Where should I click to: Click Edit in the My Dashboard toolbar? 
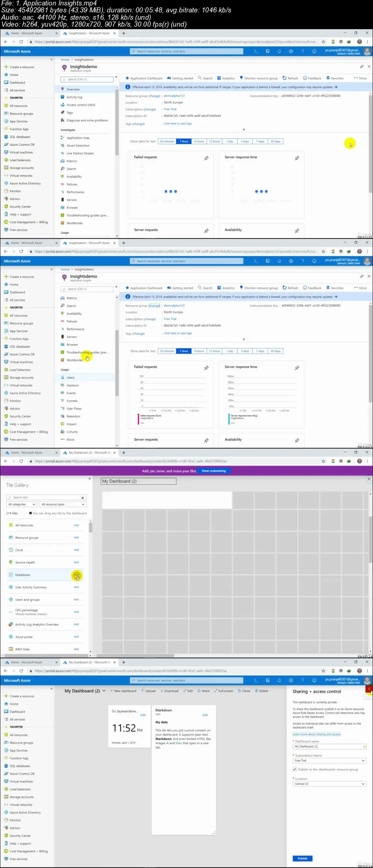(188, 691)
